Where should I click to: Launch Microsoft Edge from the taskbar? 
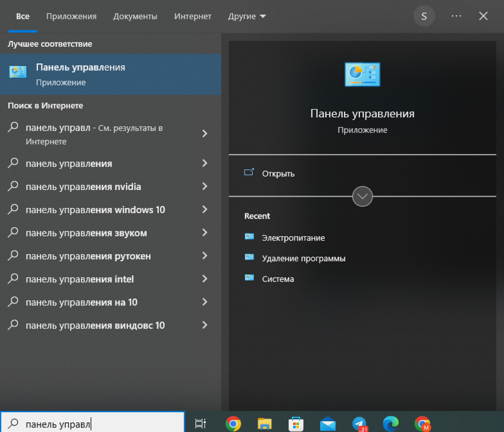click(391, 424)
